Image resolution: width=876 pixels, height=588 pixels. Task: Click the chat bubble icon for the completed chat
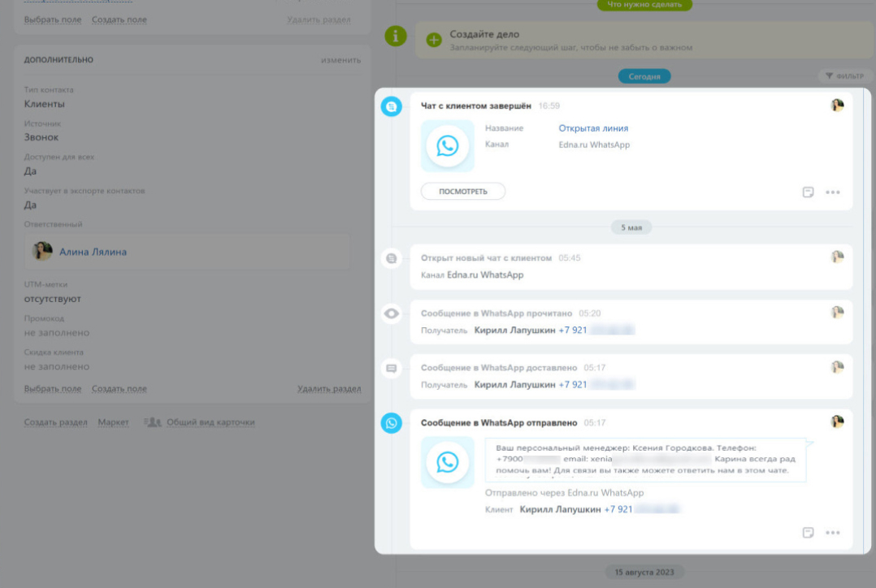[x=392, y=106]
